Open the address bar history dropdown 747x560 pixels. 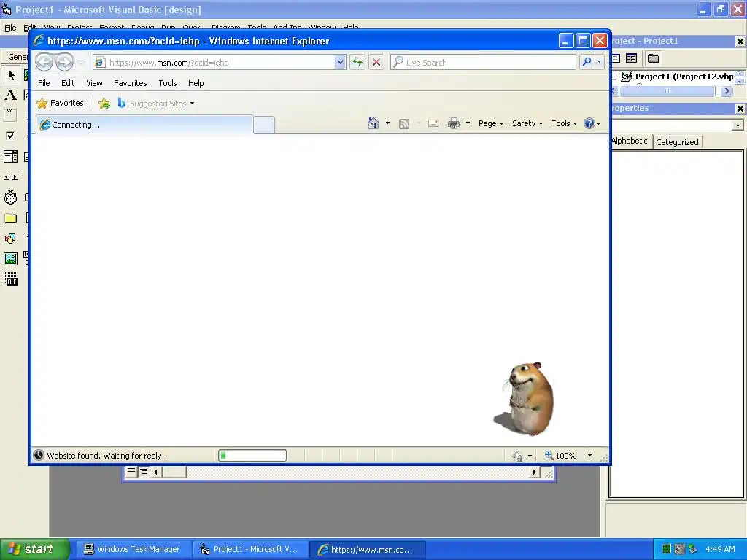coord(340,62)
